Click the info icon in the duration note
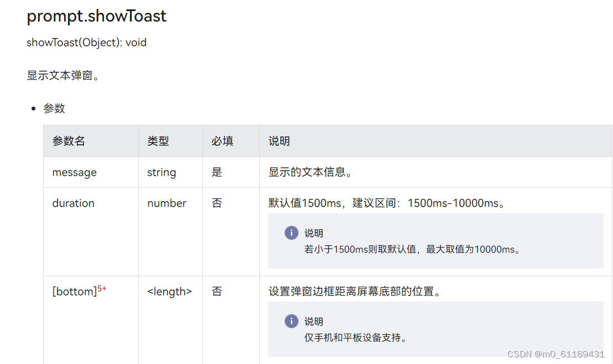 291,233
